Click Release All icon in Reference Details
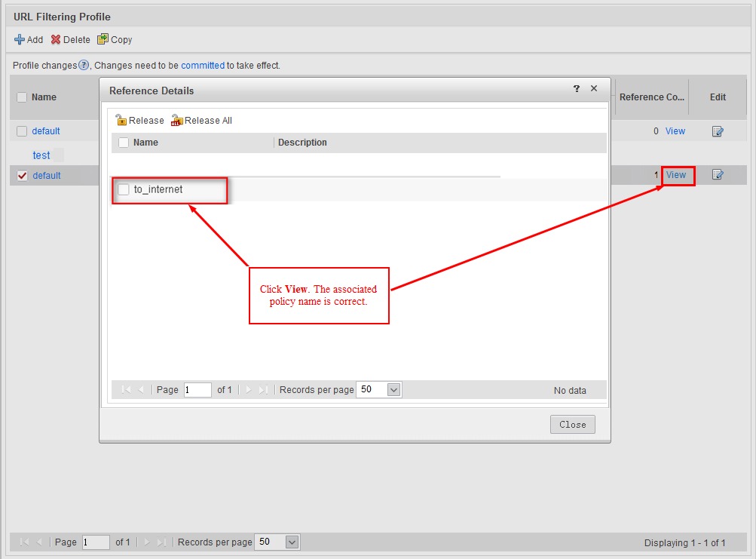This screenshot has height=559, width=756. 176,120
